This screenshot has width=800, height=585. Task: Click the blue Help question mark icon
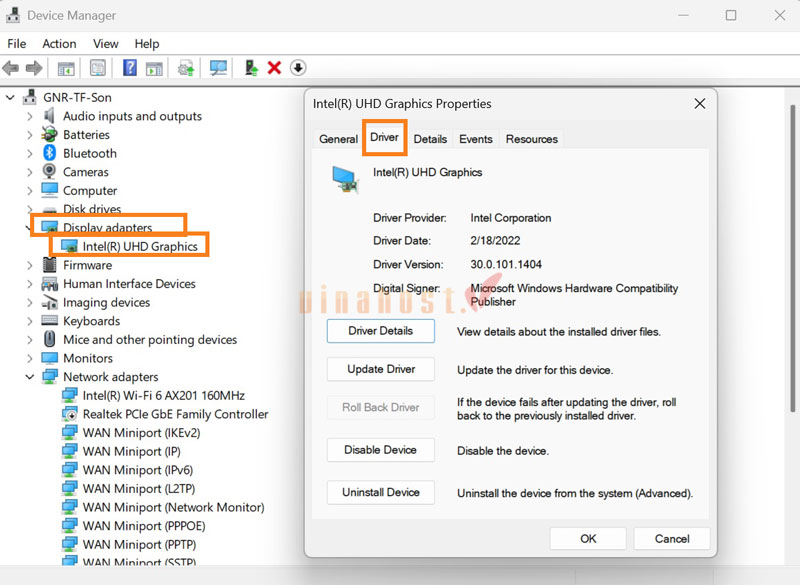coord(130,68)
